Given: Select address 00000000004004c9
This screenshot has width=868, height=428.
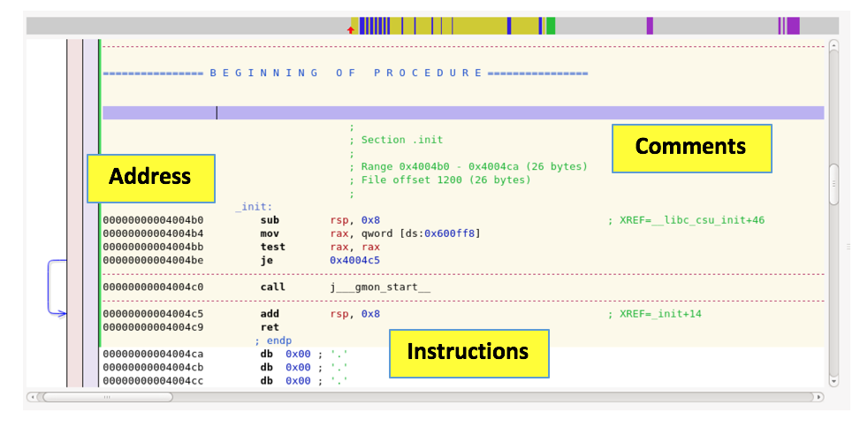Looking at the screenshot, I should point(153,327).
